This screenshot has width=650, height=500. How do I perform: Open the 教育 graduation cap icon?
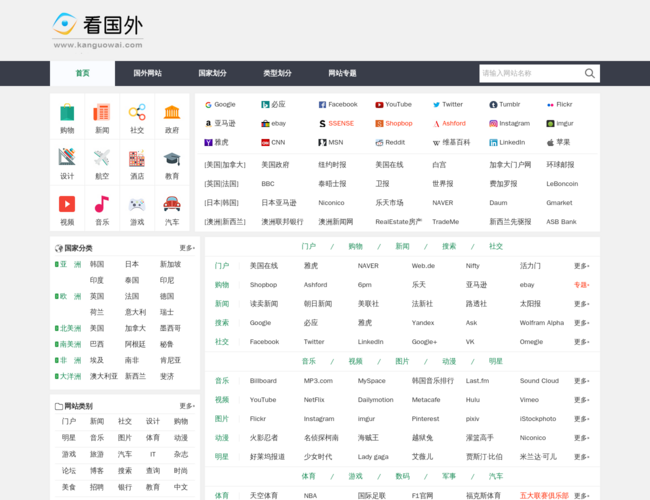172,159
